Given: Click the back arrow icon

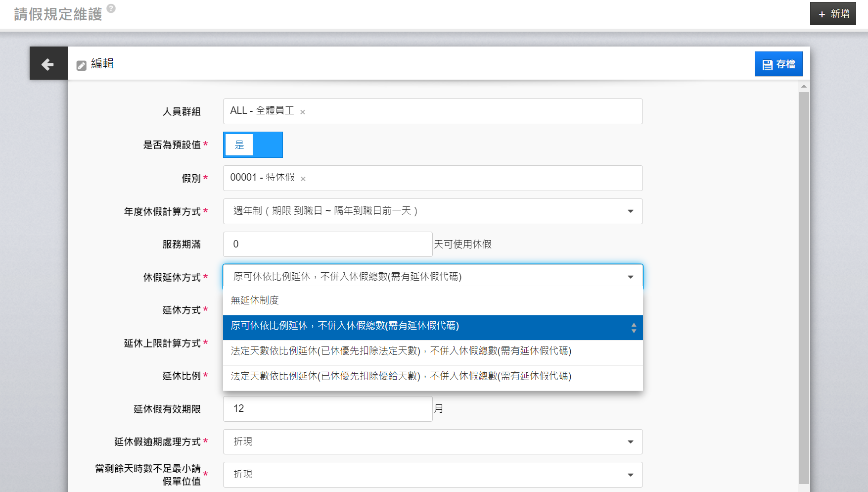Looking at the screenshot, I should coord(48,64).
